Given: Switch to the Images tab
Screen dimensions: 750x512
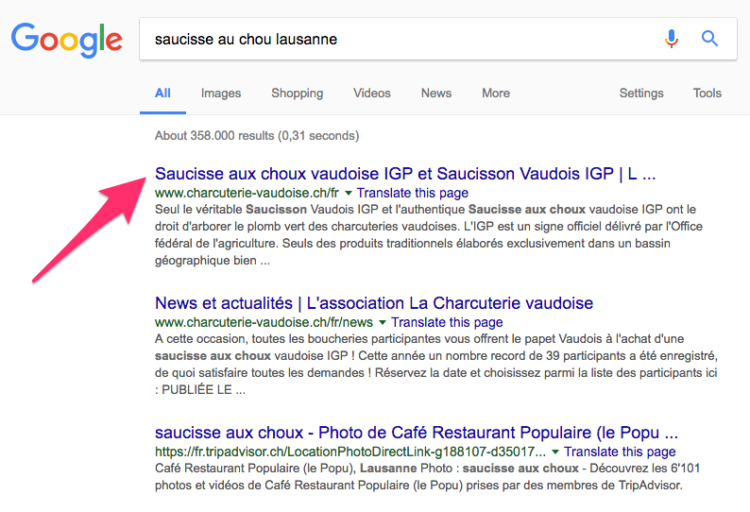Looking at the screenshot, I should pyautogui.click(x=221, y=93).
